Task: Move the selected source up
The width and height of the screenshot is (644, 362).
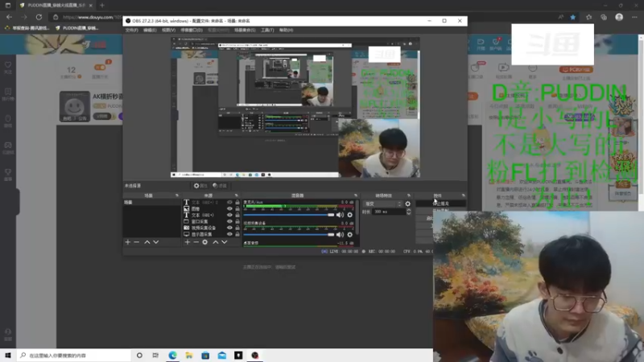Action: pos(215,242)
